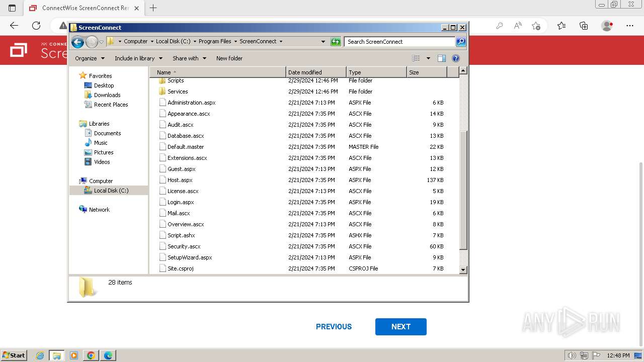Sort by Date modified column

click(x=316, y=72)
